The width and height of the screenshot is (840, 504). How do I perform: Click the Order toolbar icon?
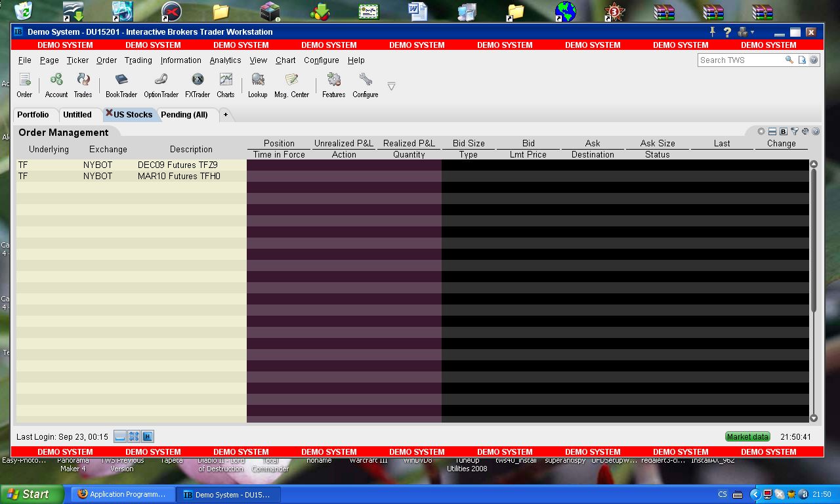[x=24, y=85]
